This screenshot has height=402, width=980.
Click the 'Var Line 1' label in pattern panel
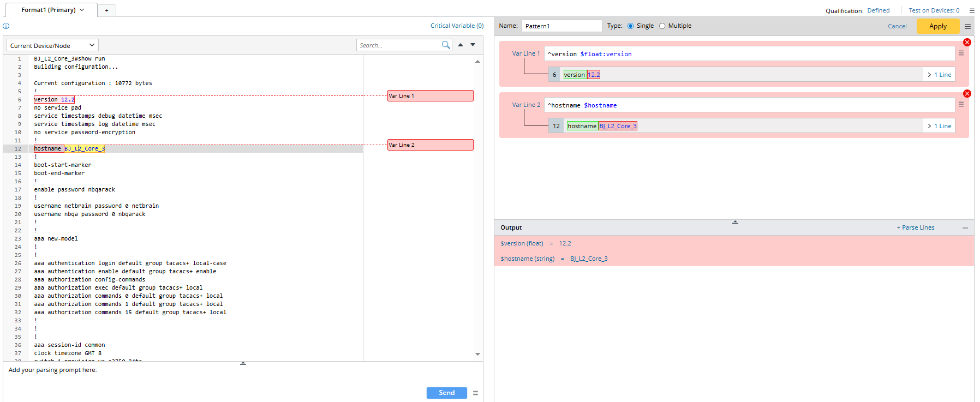point(526,53)
